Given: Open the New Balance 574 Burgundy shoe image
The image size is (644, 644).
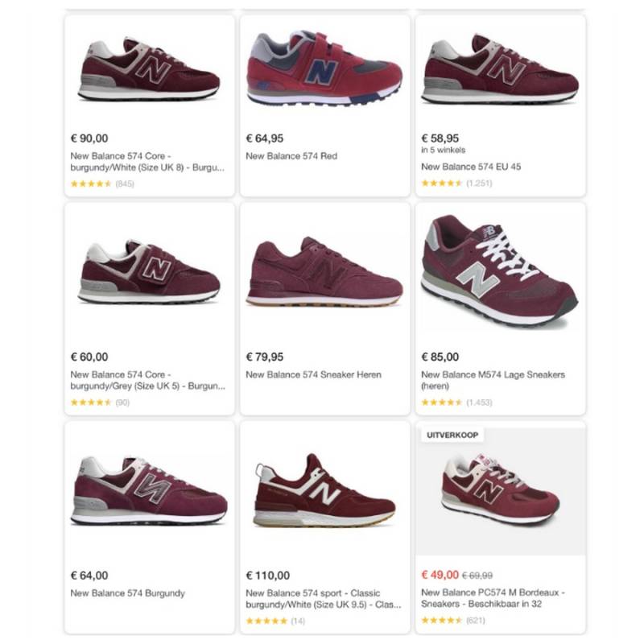Looking at the screenshot, I should click(150, 491).
